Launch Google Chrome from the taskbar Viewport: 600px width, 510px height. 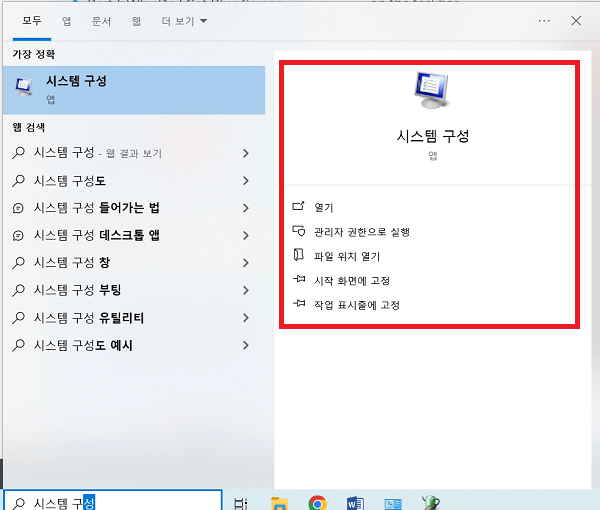tap(317, 503)
